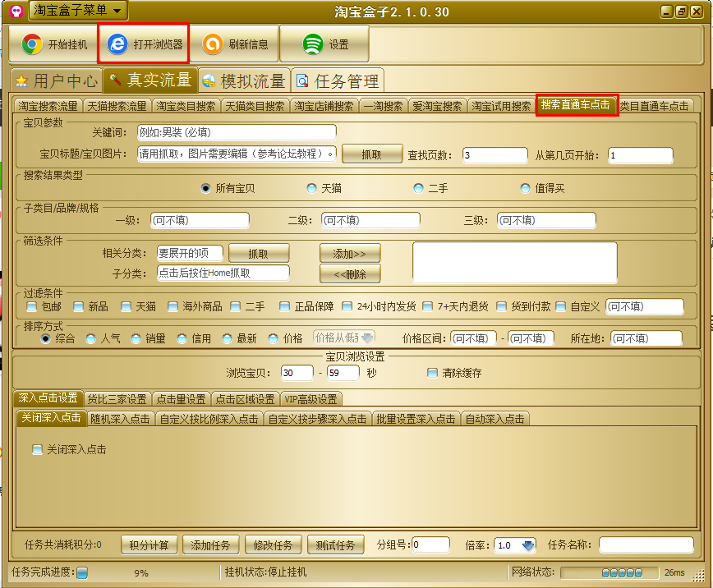Click the 分组号 input field
The height and width of the screenshot is (588, 713).
431,544
